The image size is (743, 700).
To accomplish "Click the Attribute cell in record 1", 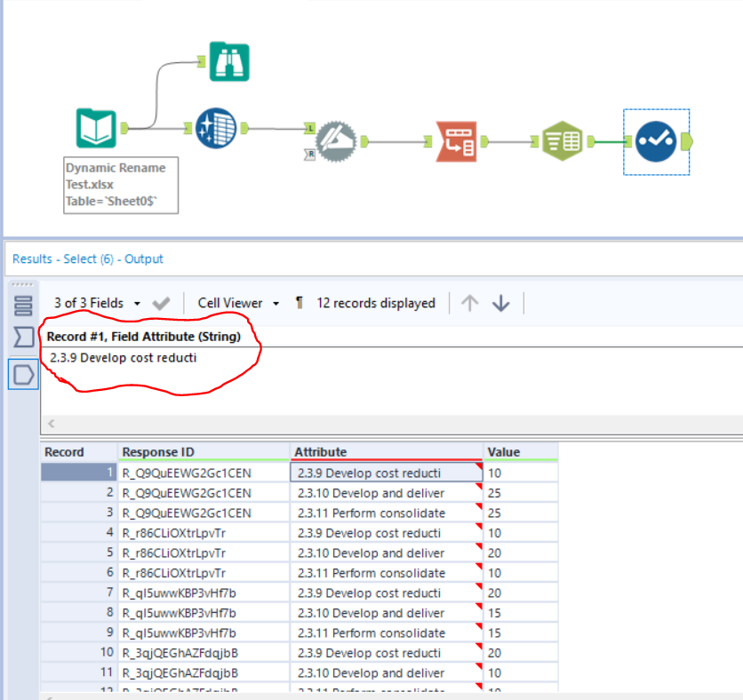I will tap(387, 473).
